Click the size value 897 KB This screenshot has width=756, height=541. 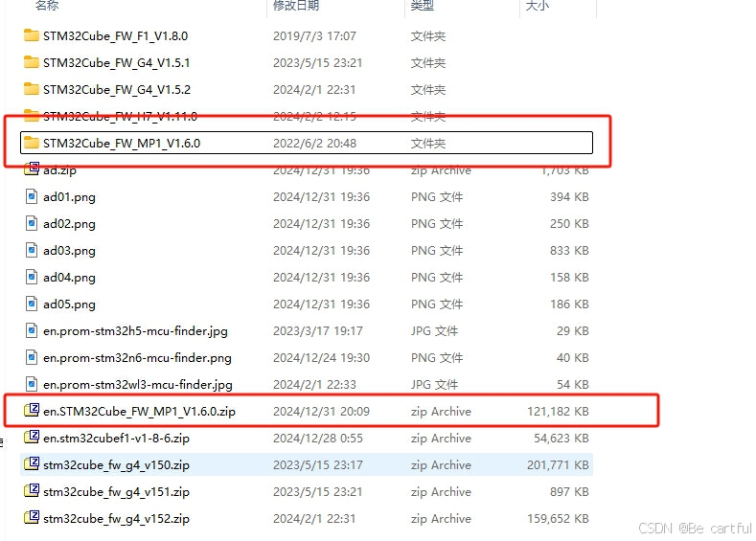(x=569, y=492)
